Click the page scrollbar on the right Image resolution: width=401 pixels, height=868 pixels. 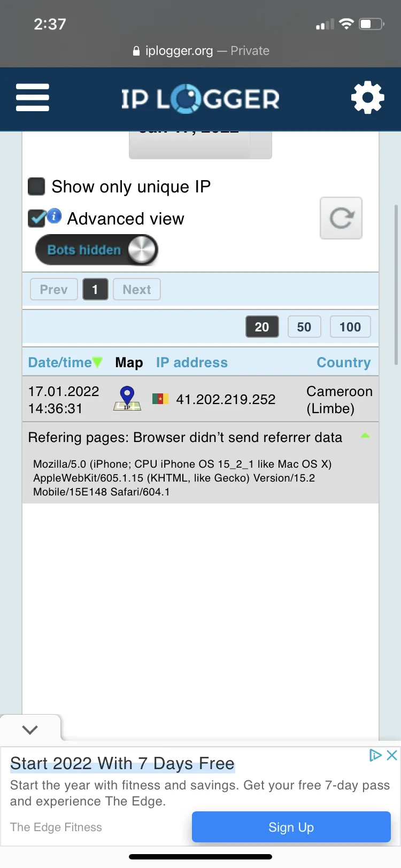396,284
